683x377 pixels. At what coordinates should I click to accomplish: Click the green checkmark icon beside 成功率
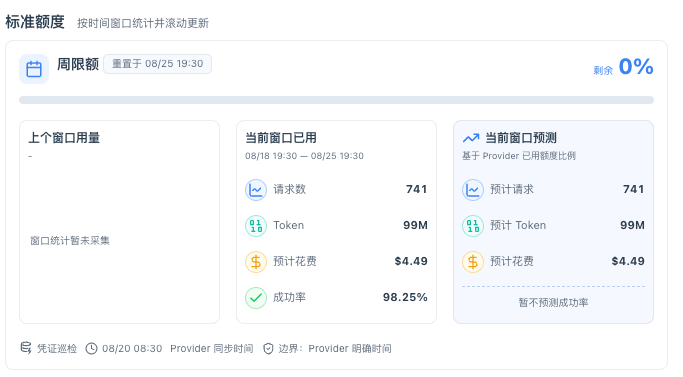click(256, 298)
